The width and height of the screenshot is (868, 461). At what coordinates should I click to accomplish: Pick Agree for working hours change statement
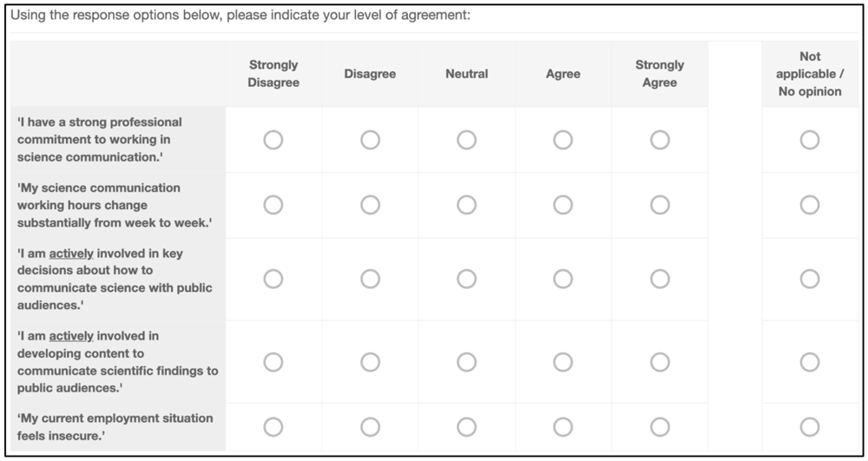563,205
